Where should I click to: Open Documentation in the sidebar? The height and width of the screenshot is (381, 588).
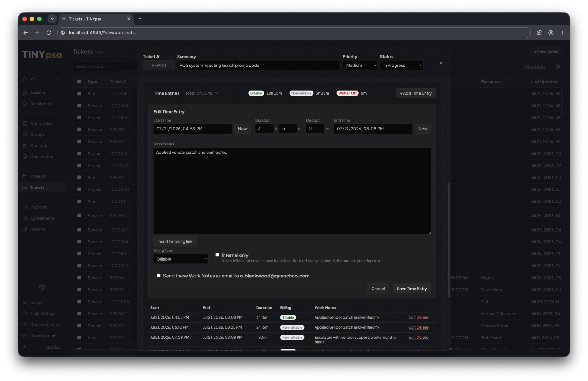tap(45, 324)
